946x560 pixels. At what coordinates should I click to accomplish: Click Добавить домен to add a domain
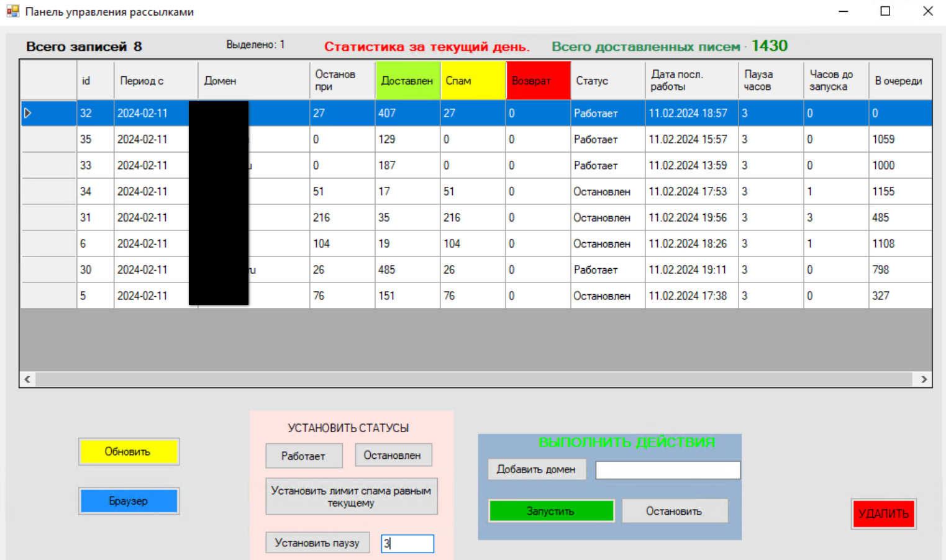coord(537,469)
